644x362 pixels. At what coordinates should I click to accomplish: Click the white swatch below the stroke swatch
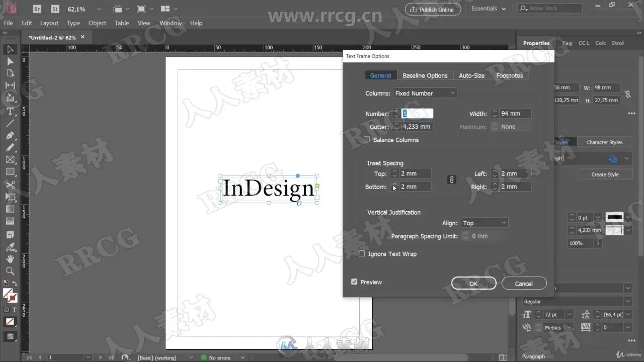coord(614,230)
